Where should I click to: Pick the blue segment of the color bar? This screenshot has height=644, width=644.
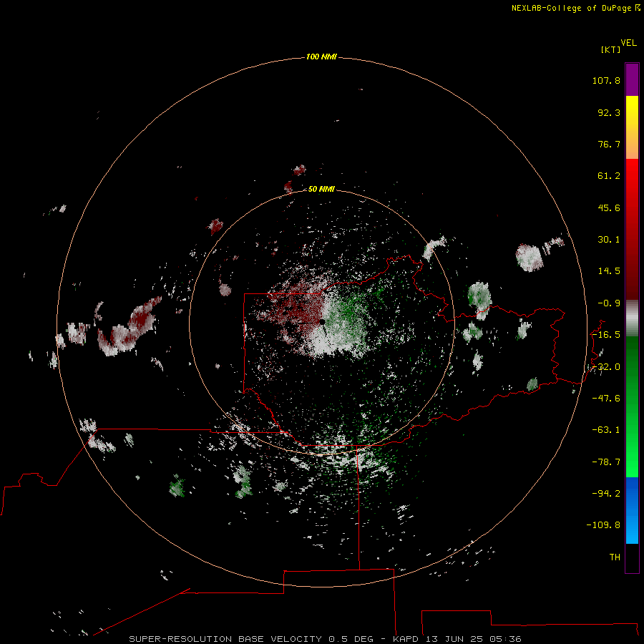(632, 510)
